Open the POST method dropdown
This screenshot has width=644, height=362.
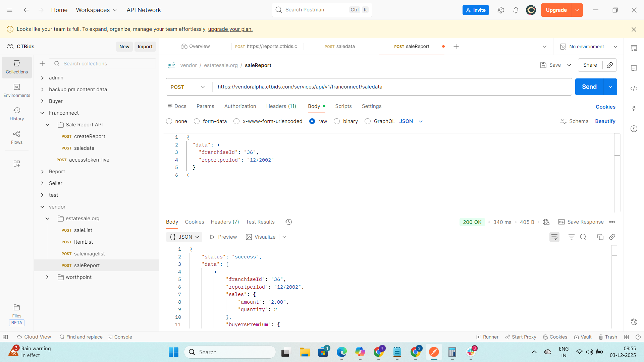point(188,87)
